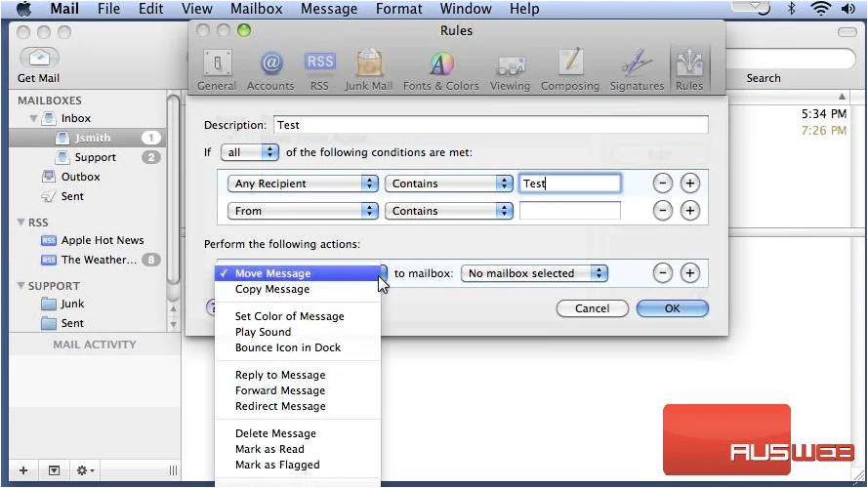Click the Any Recipient value field containing Test
868x488 pixels.
pyautogui.click(x=569, y=183)
